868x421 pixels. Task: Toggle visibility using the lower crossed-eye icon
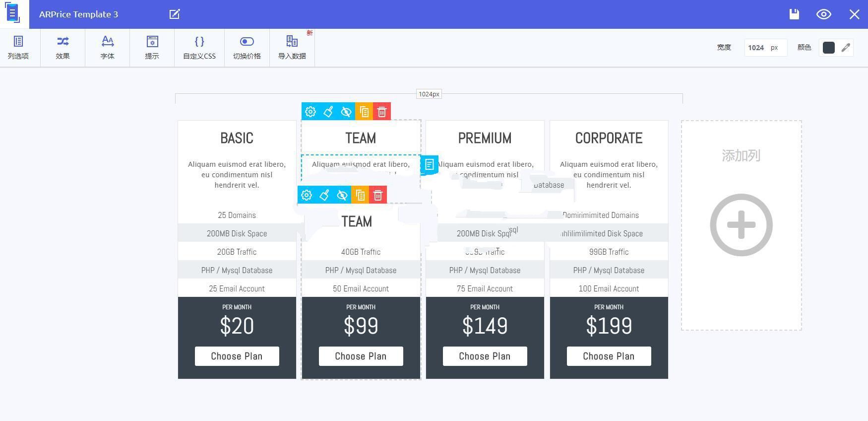coord(342,195)
